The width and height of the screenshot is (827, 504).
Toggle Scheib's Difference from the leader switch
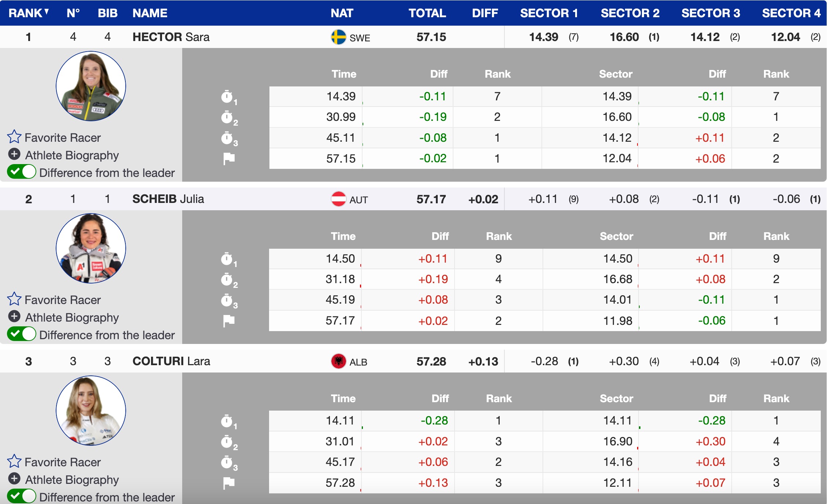[x=22, y=334]
